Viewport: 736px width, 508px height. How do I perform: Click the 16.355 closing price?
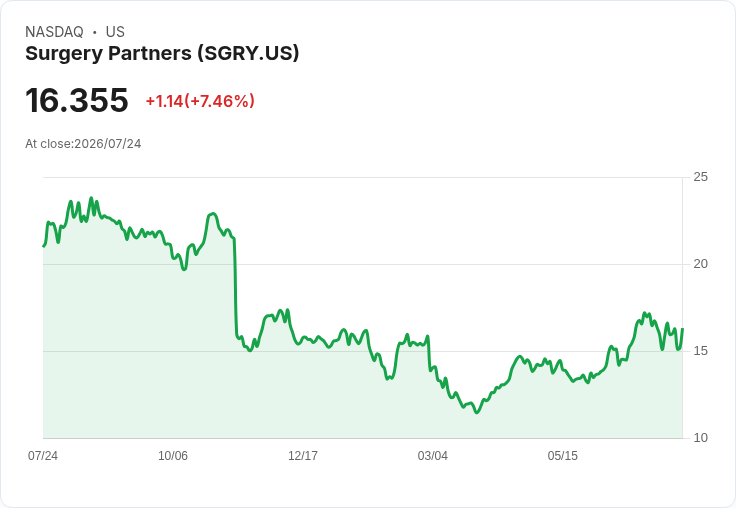[x=77, y=100]
